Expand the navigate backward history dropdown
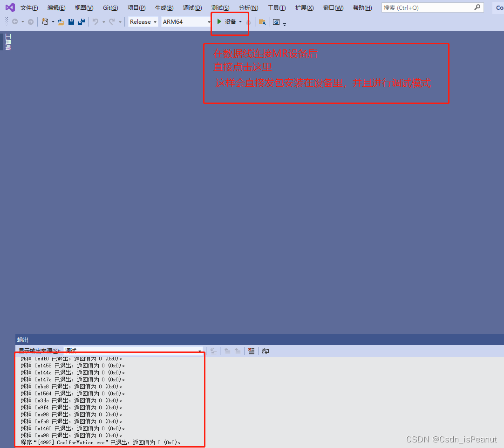Viewport: 504px width, 448px height. tap(22, 22)
